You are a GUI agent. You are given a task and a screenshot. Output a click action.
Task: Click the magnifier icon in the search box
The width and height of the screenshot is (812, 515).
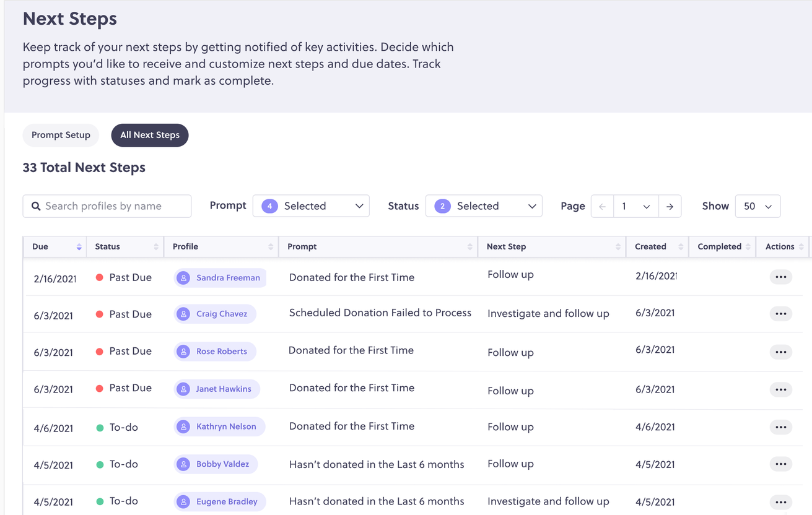pyautogui.click(x=36, y=206)
